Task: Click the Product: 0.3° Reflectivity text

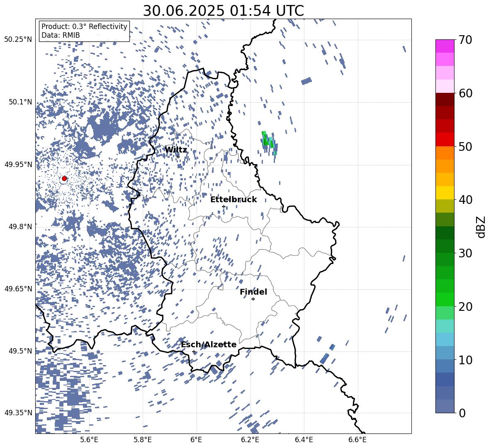Action: coord(84,27)
